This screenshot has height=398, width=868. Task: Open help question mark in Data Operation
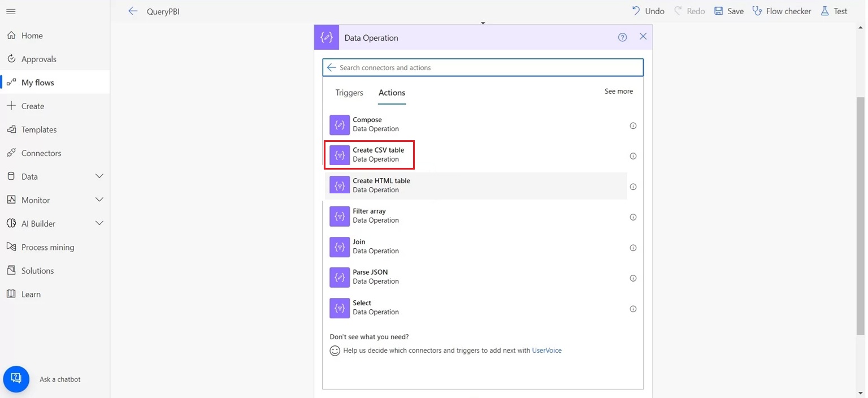click(x=622, y=37)
